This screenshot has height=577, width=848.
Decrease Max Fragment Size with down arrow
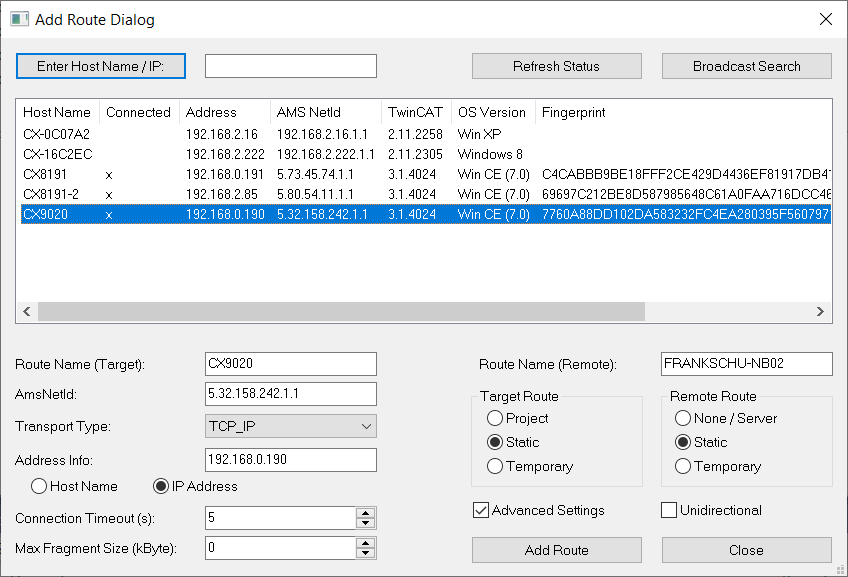pyautogui.click(x=366, y=553)
